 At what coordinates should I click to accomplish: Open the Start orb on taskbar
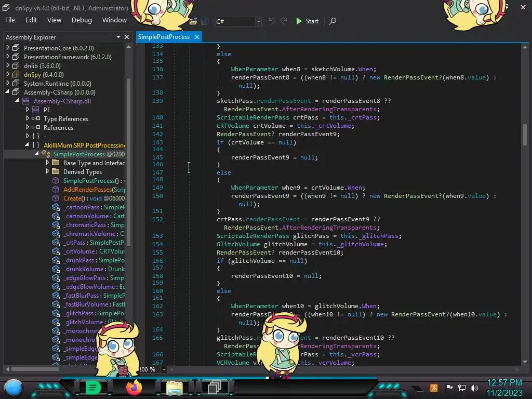[x=13, y=388]
